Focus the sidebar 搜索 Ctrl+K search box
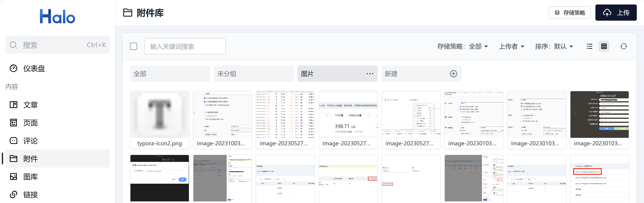Image resolution: width=644 pixels, height=203 pixels. click(58, 45)
